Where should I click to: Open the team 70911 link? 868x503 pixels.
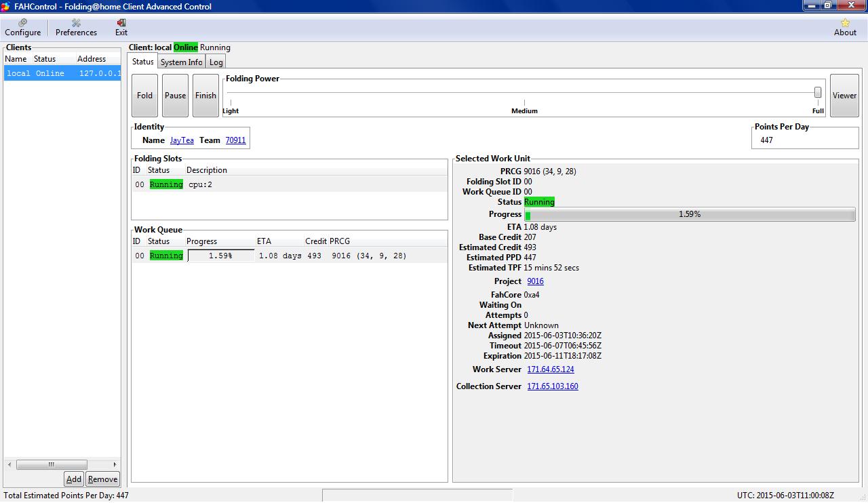(235, 140)
